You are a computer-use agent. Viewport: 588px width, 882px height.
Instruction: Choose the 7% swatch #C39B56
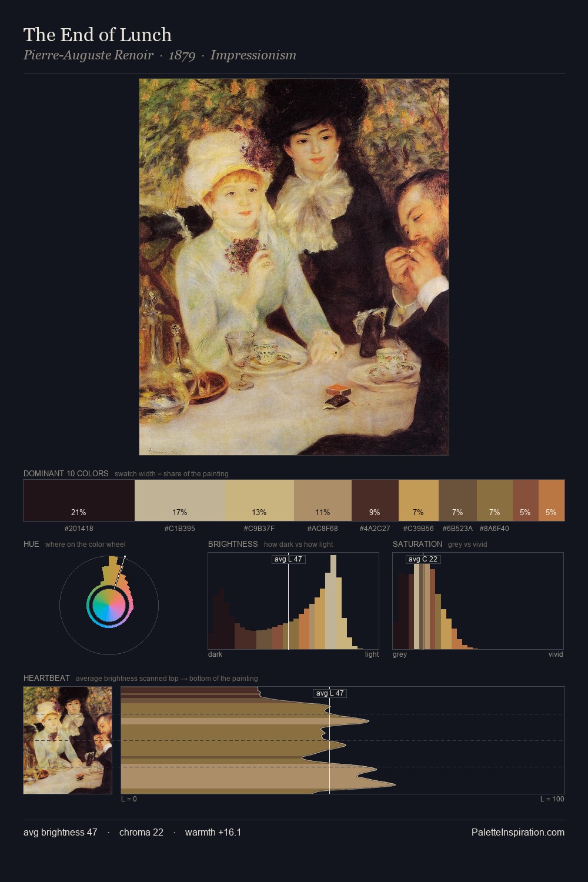[x=418, y=500]
